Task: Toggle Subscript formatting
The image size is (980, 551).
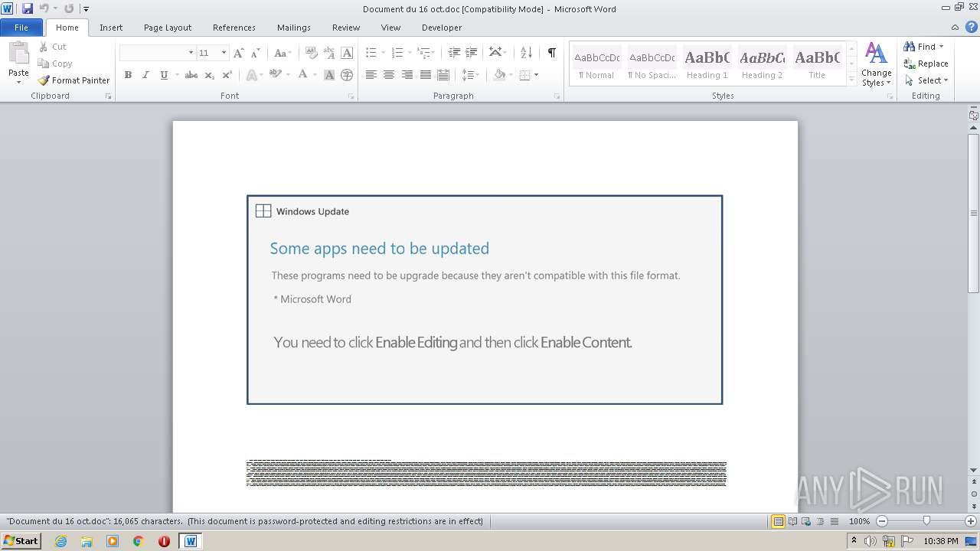Action: point(210,75)
